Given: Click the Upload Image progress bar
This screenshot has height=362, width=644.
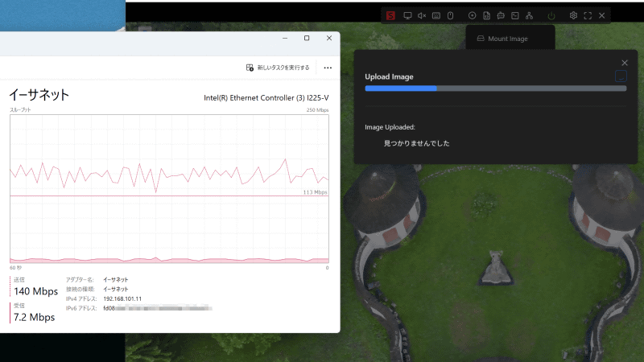Looking at the screenshot, I should point(496,88).
